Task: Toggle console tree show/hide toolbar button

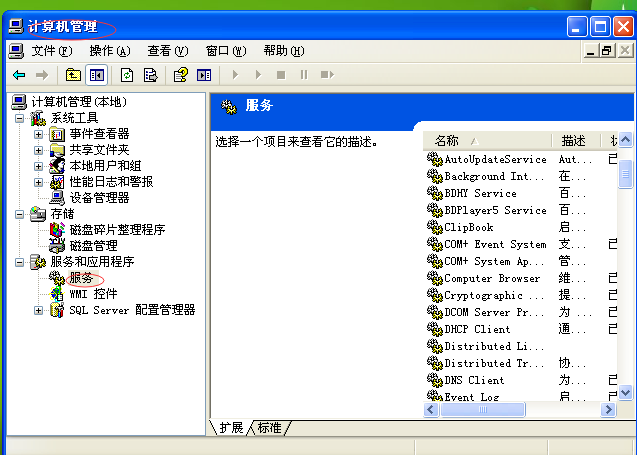Action: pos(97,75)
